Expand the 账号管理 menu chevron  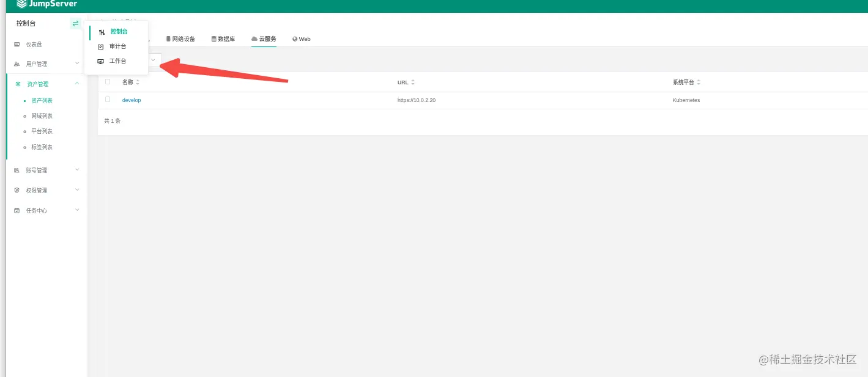pos(77,169)
